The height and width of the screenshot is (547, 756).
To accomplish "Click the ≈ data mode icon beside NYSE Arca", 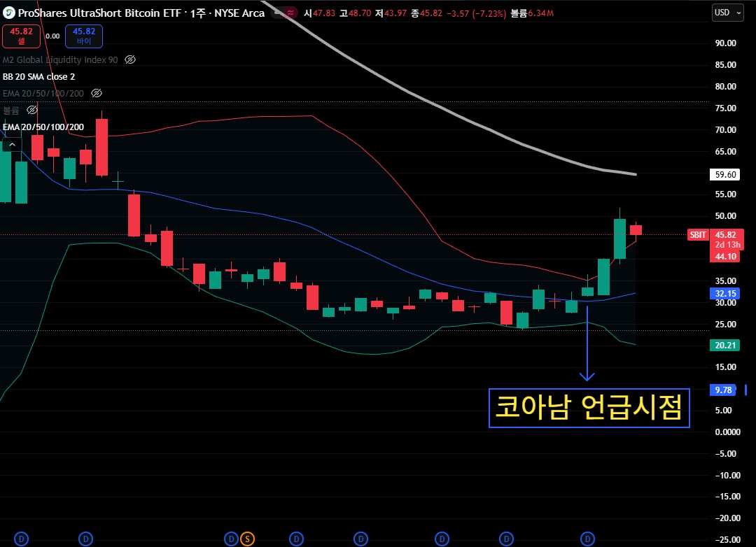I will (290, 13).
